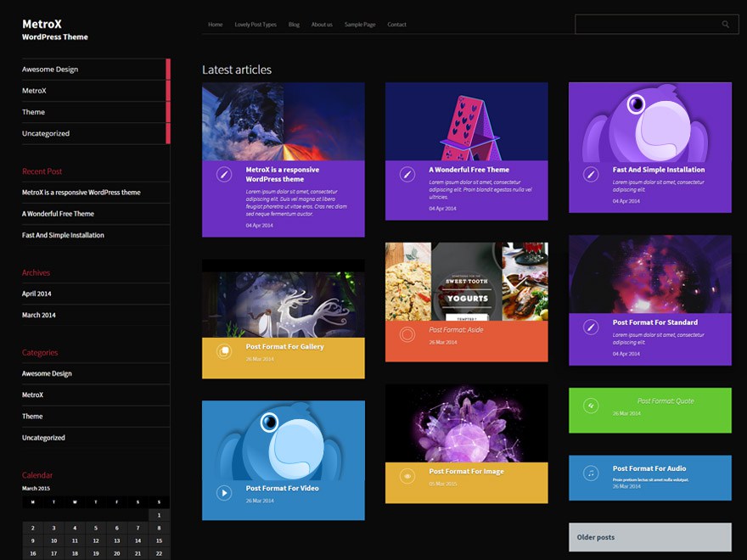Click gallery icon on Post Format For Gallery
This screenshot has width=747, height=560.
pos(224,351)
